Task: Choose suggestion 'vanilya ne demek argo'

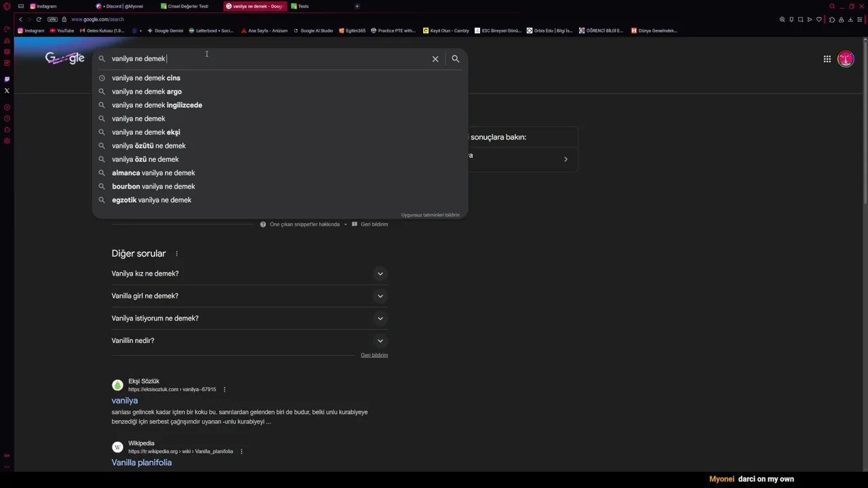Action: (279, 91)
